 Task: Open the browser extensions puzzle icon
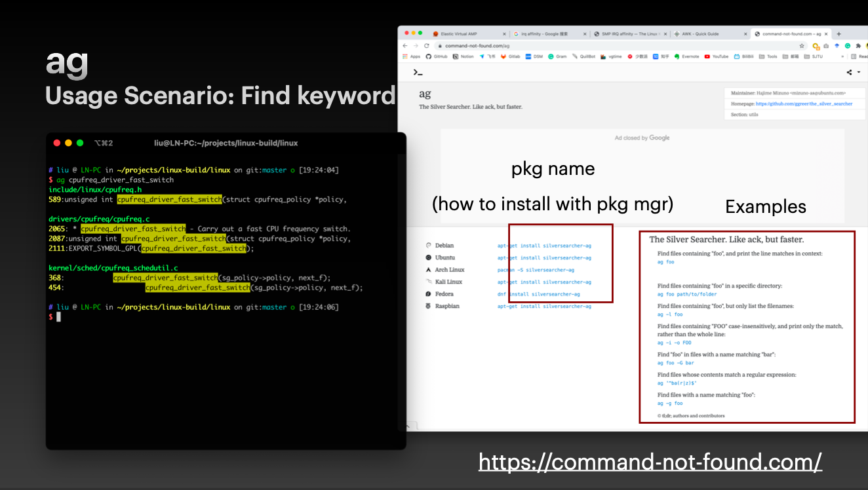(x=858, y=46)
